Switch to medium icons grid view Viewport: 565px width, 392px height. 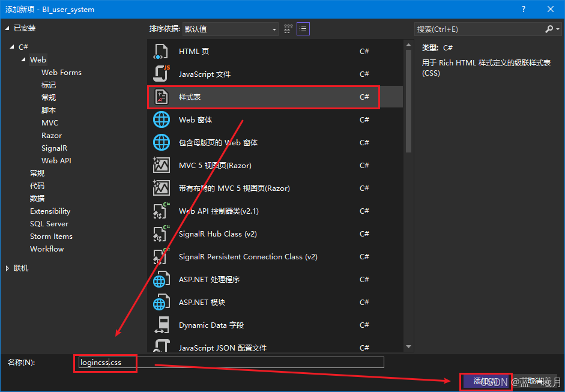pyautogui.click(x=288, y=29)
